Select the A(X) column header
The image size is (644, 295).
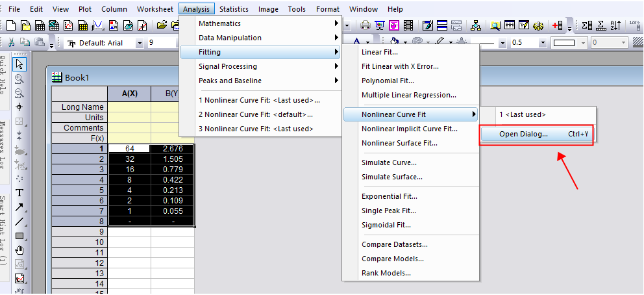tap(129, 94)
